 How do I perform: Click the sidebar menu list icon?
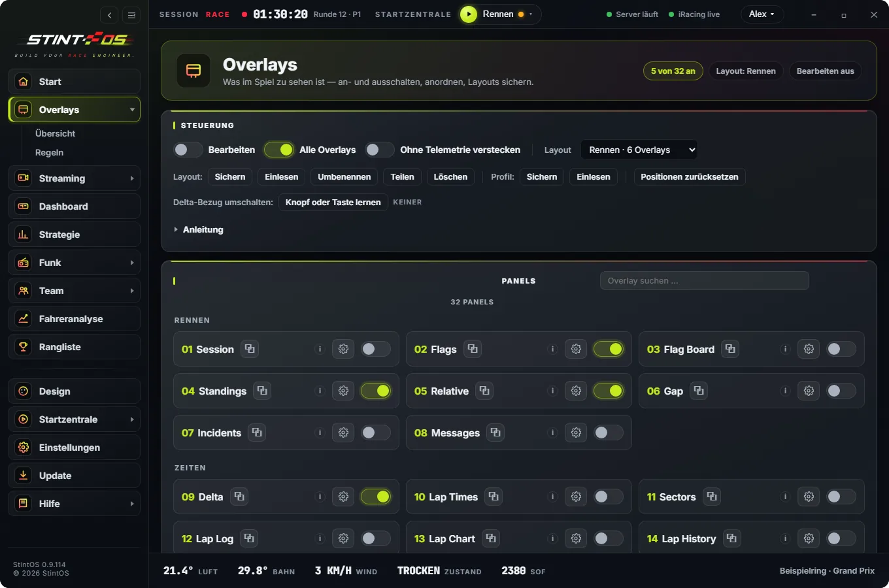point(131,15)
